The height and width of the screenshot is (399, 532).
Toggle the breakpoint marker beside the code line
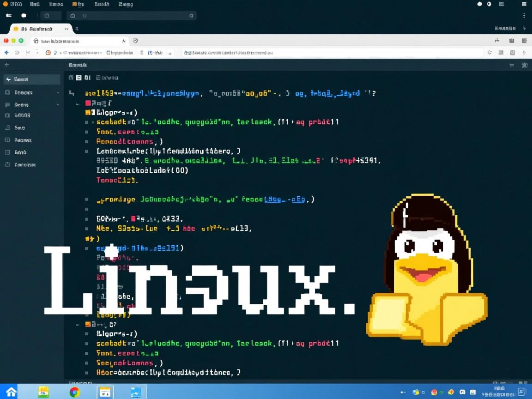click(x=87, y=122)
